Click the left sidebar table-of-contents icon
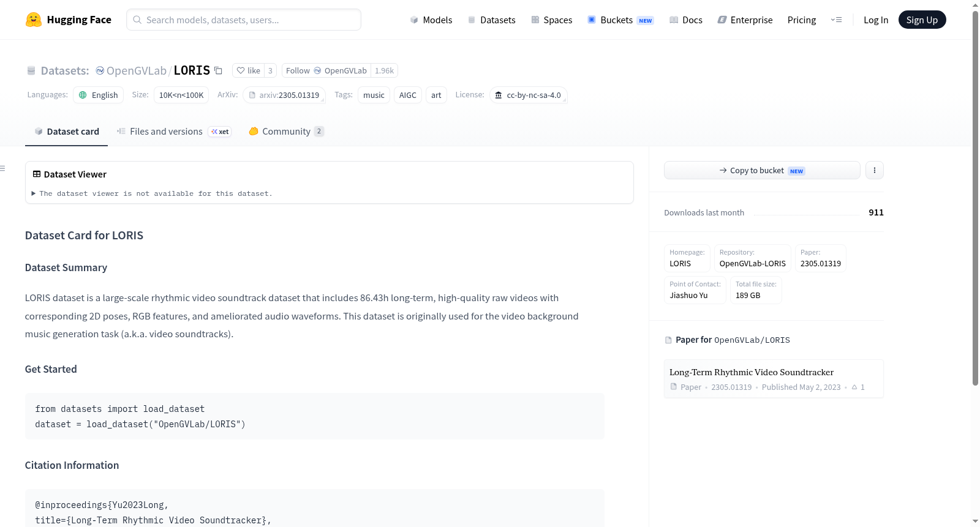This screenshot has width=980, height=527. [x=3, y=168]
